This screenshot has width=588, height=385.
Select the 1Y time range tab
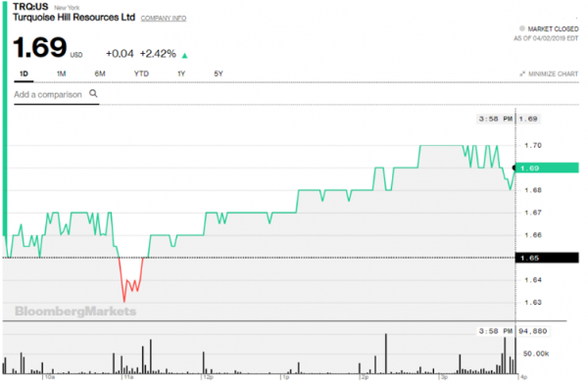[x=181, y=73]
